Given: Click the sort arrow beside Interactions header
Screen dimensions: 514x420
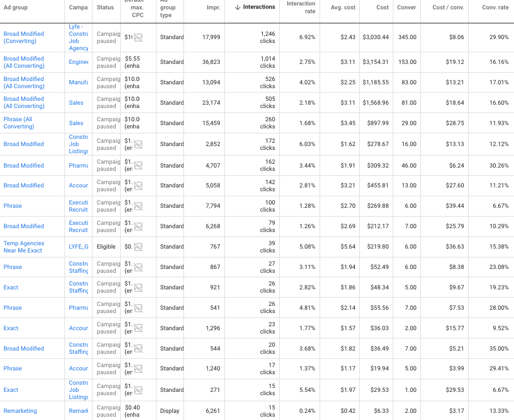Looking at the screenshot, I should point(237,7).
